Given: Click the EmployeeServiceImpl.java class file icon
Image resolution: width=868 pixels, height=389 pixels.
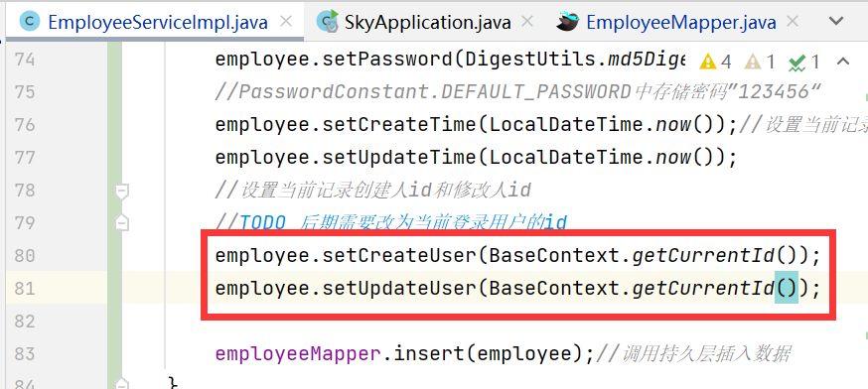Looking at the screenshot, I should point(30,22).
